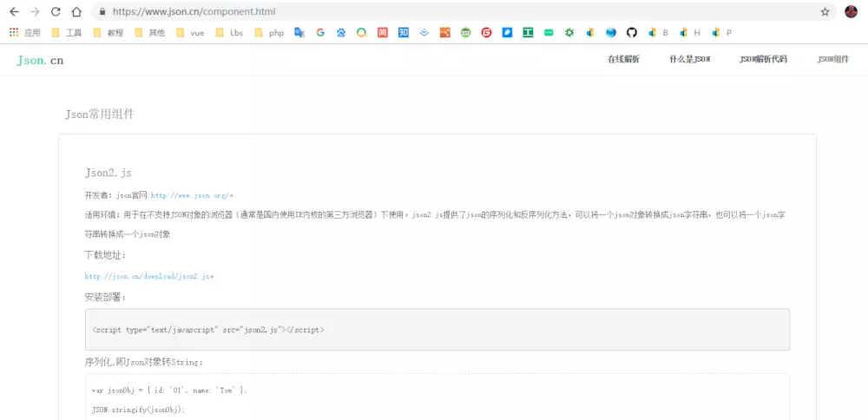
Task: Click the padlock site info icon
Action: [x=102, y=11]
